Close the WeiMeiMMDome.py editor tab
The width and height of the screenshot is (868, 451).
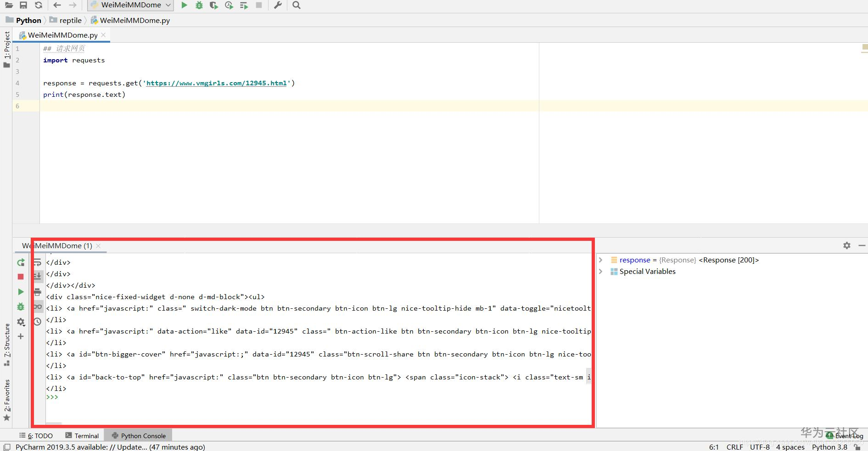tap(103, 35)
